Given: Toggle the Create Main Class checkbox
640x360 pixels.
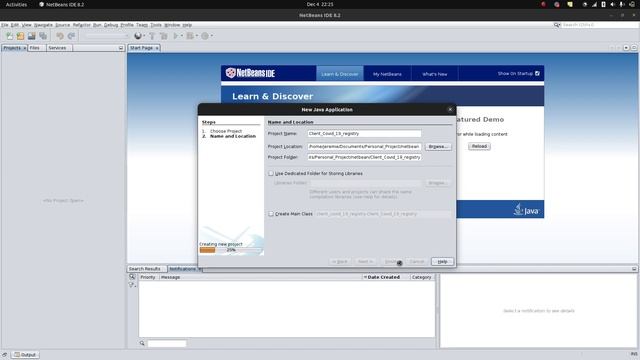Looking at the screenshot, I should 271,213.
